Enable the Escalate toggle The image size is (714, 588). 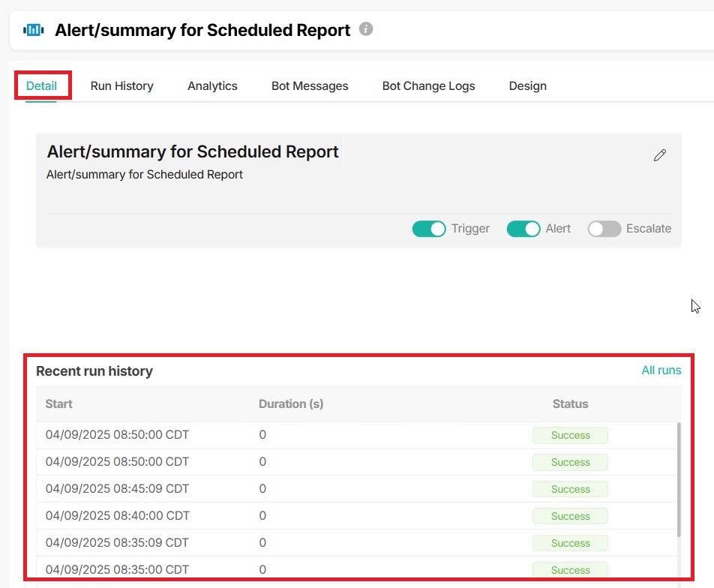tap(604, 229)
